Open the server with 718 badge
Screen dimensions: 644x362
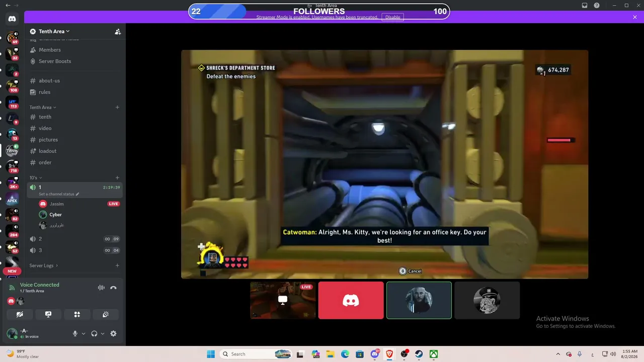pos(12,167)
